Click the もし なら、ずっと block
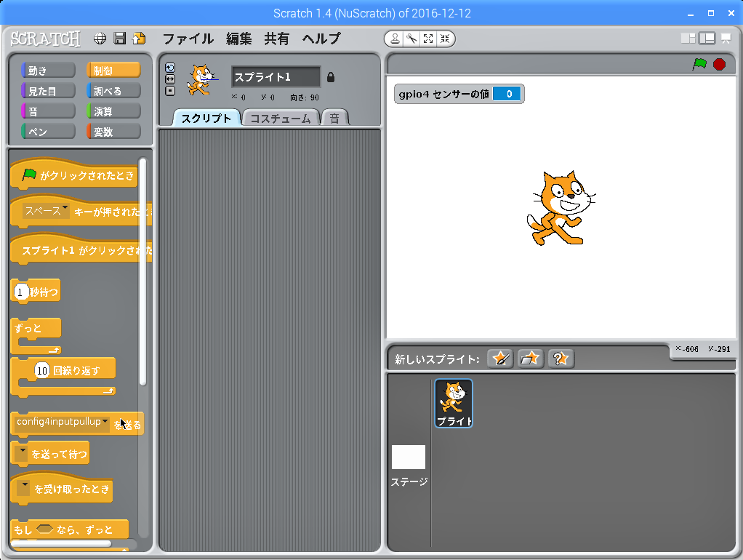The width and height of the screenshot is (743, 560). coord(69,529)
